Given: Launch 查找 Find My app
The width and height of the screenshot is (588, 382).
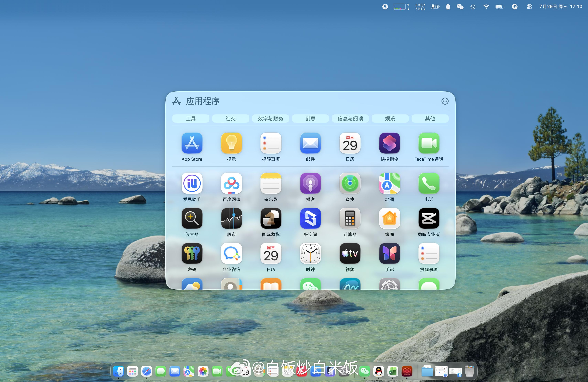Looking at the screenshot, I should coord(350,183).
